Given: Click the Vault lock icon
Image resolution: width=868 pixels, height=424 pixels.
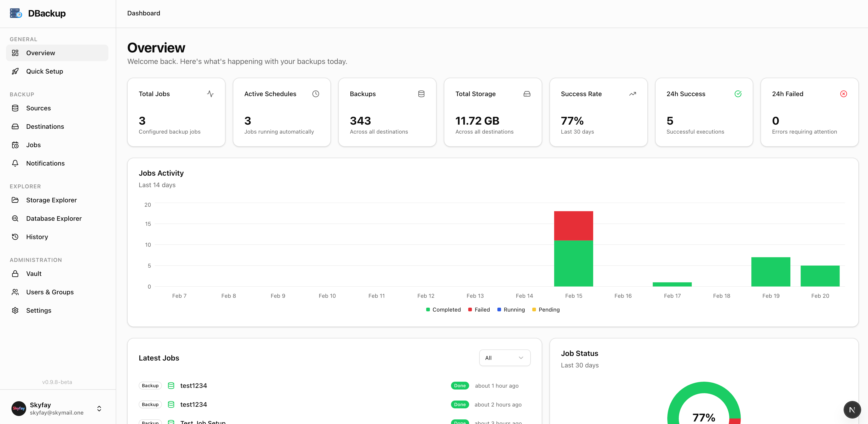Looking at the screenshot, I should pos(15,274).
